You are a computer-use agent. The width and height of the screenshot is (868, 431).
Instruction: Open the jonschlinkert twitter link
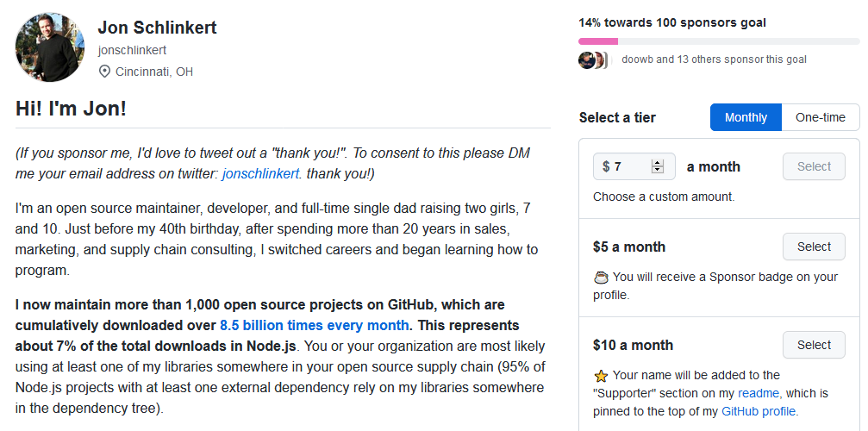(260, 174)
